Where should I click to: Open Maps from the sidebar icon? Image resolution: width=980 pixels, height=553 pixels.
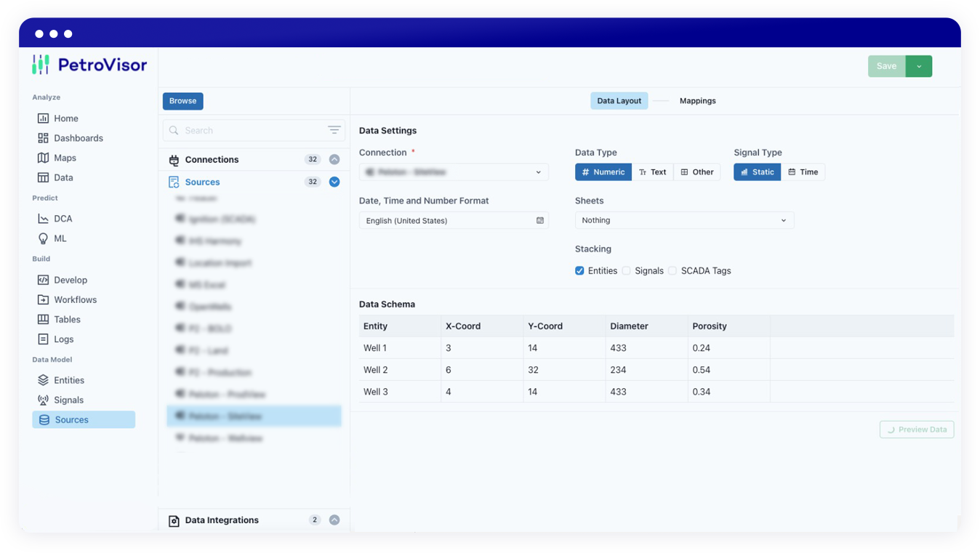[x=43, y=158]
